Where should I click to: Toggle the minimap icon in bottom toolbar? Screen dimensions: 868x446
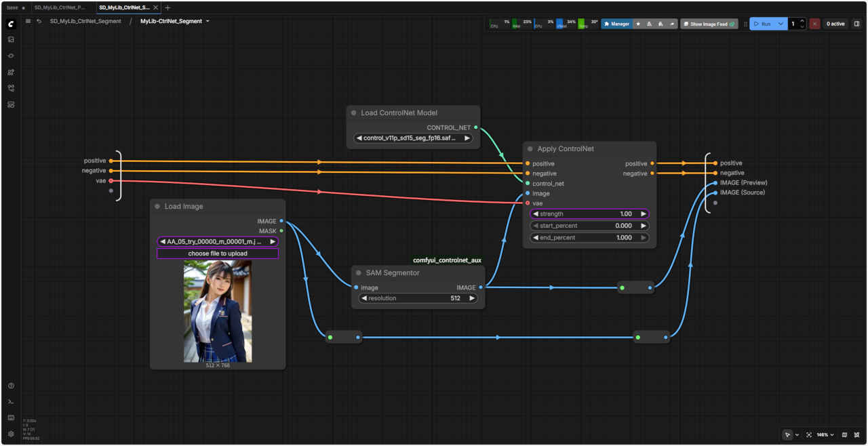coord(844,434)
